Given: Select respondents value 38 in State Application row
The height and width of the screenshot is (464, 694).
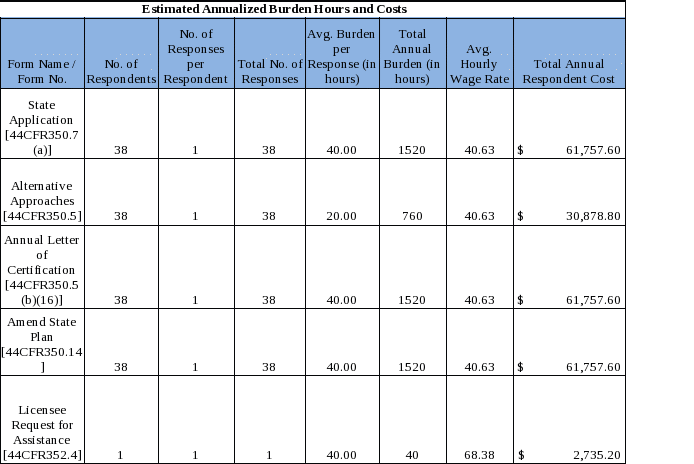Looking at the screenshot, I should (x=121, y=150).
